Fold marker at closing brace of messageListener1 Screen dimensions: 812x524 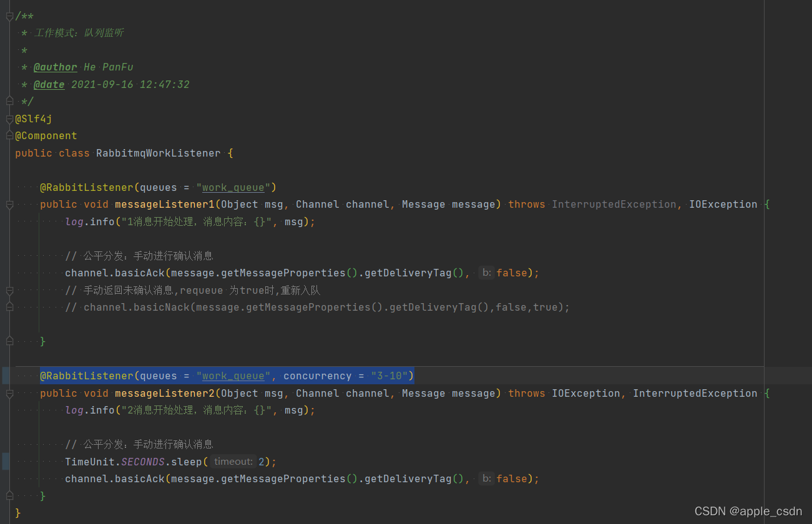tap(9, 341)
